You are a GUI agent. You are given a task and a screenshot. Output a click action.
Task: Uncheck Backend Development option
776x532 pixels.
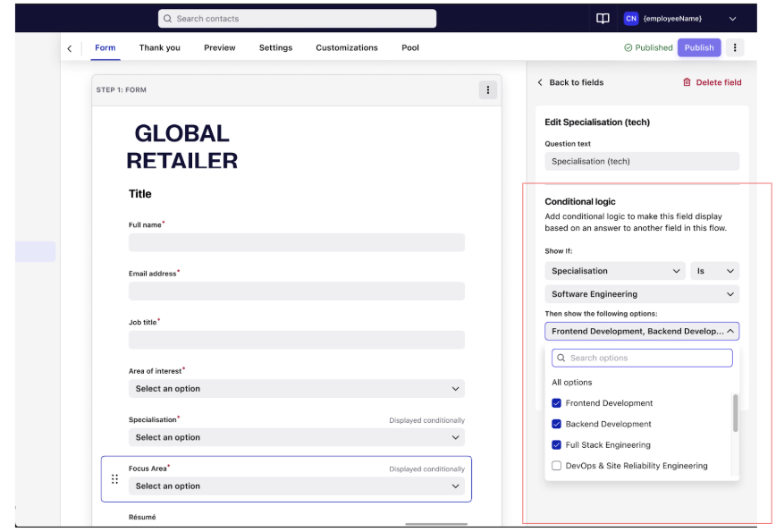pos(556,424)
